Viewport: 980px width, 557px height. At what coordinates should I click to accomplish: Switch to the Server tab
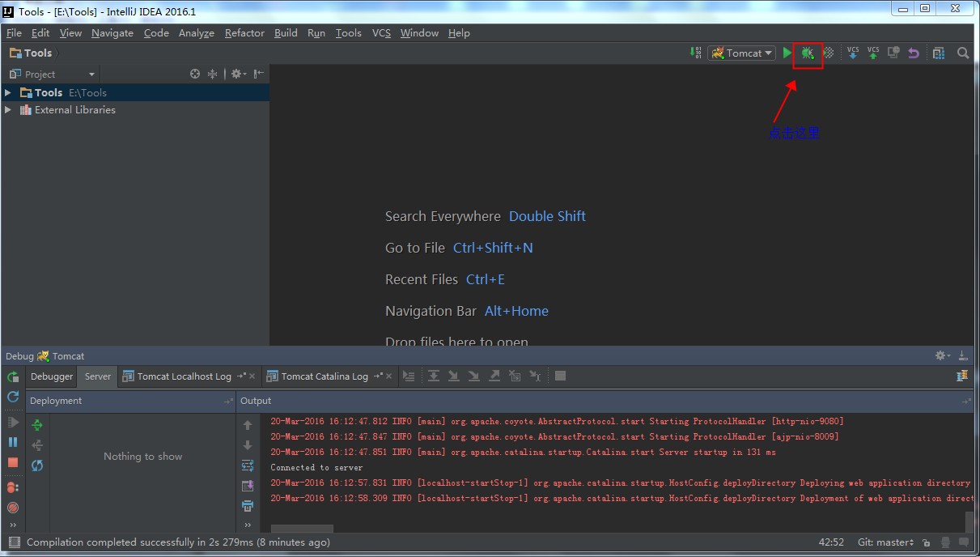pos(98,376)
